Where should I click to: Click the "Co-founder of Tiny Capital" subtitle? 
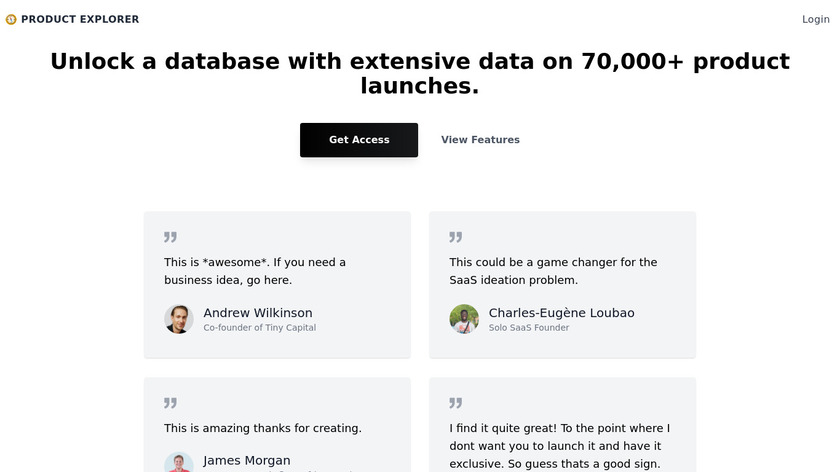[259, 328]
